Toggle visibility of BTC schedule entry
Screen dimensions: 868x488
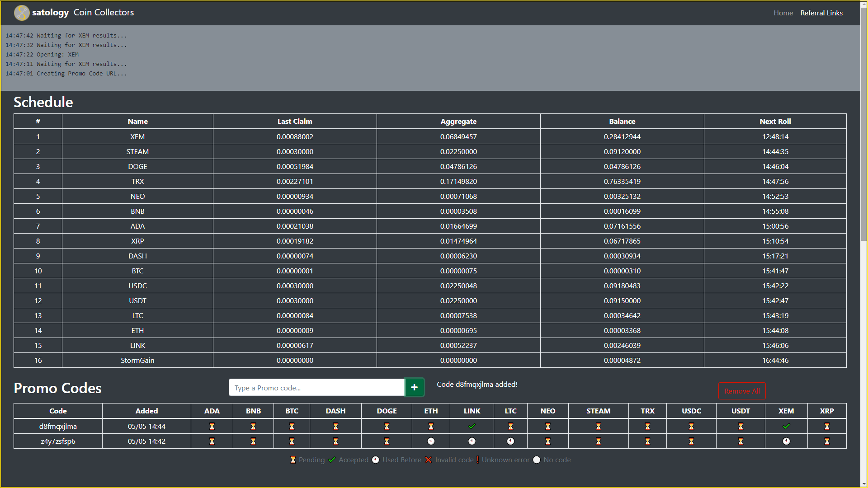37,271
